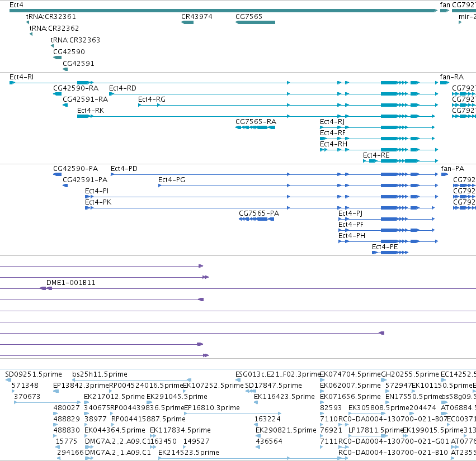
Task: Click the teal CG7565 gene bar
Action: (255, 22)
